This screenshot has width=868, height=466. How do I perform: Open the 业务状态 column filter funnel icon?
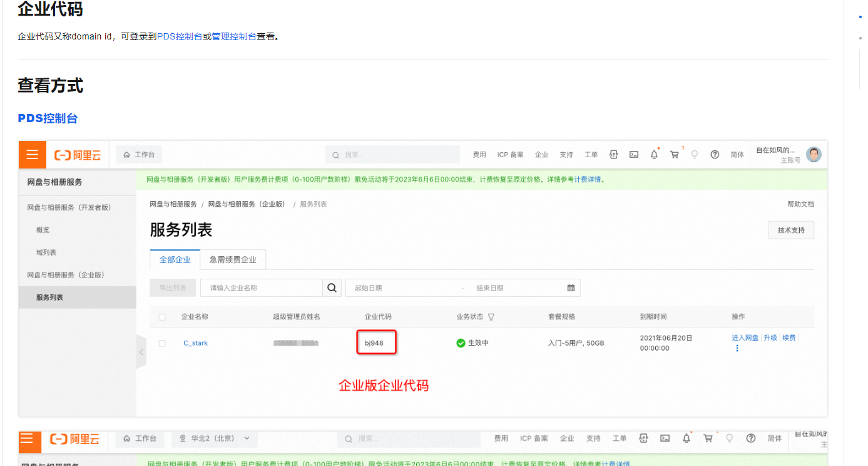[491, 317]
